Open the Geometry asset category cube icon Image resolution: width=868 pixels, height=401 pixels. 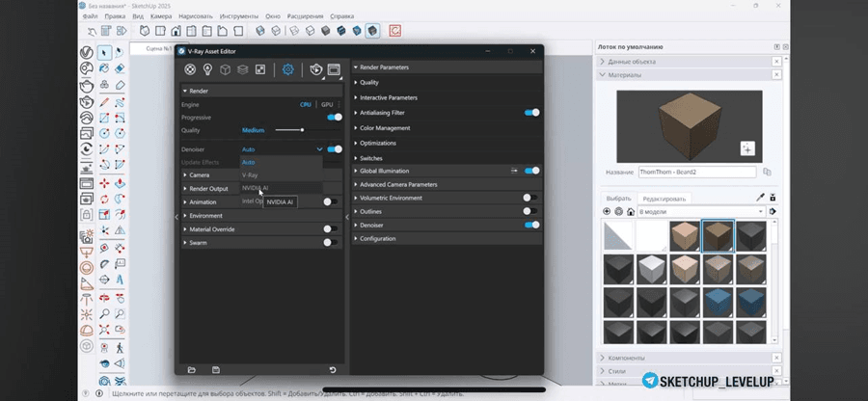pyautogui.click(x=226, y=69)
